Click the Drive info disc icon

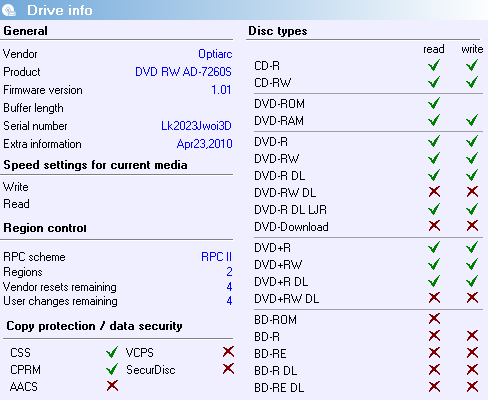pyautogui.click(x=9, y=10)
